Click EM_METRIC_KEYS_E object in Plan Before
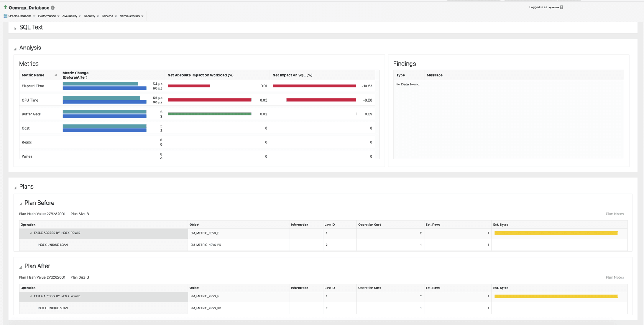Screen dimensions: 644x325 (x=205, y=233)
